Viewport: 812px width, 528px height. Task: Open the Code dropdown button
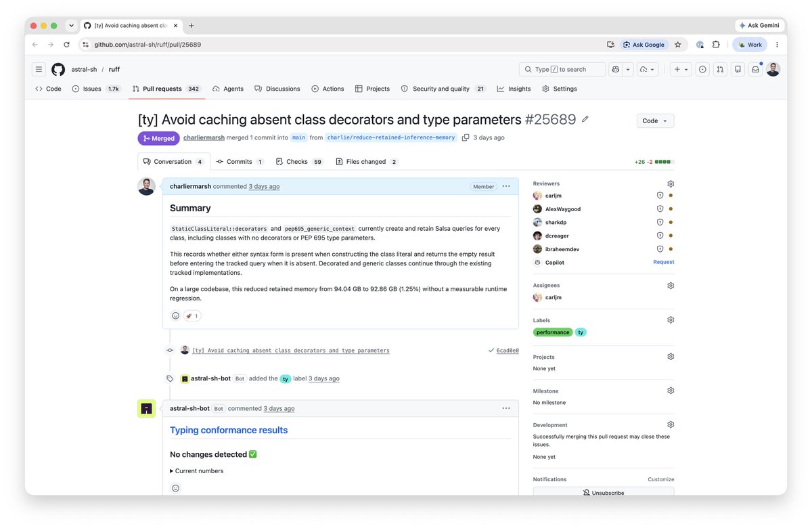(x=655, y=120)
